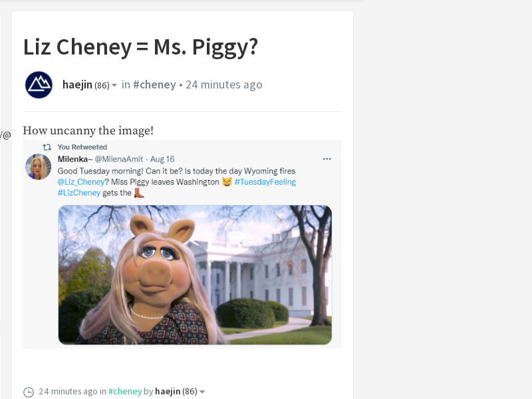Expand the author dropdown arrow in the post footer

pos(202,392)
